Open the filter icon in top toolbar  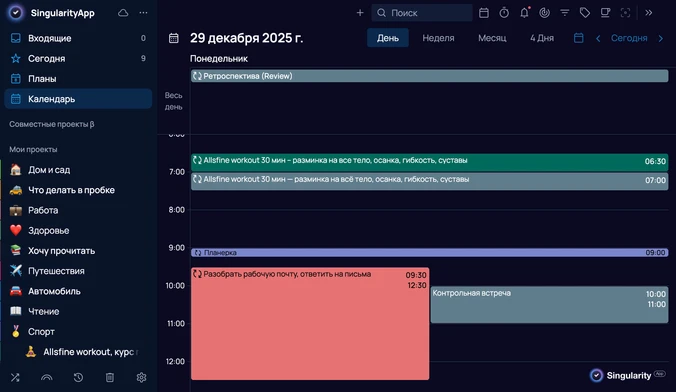coord(564,13)
